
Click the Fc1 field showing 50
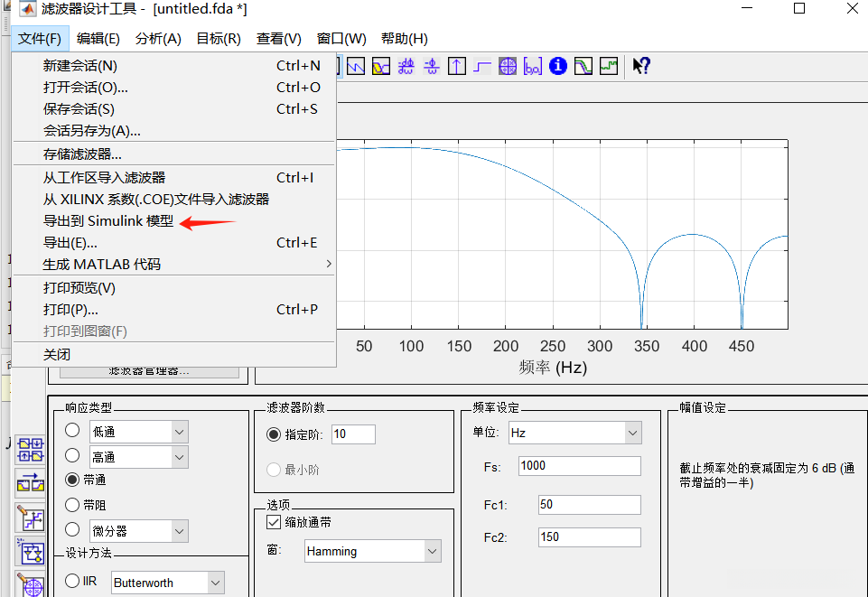click(x=590, y=505)
